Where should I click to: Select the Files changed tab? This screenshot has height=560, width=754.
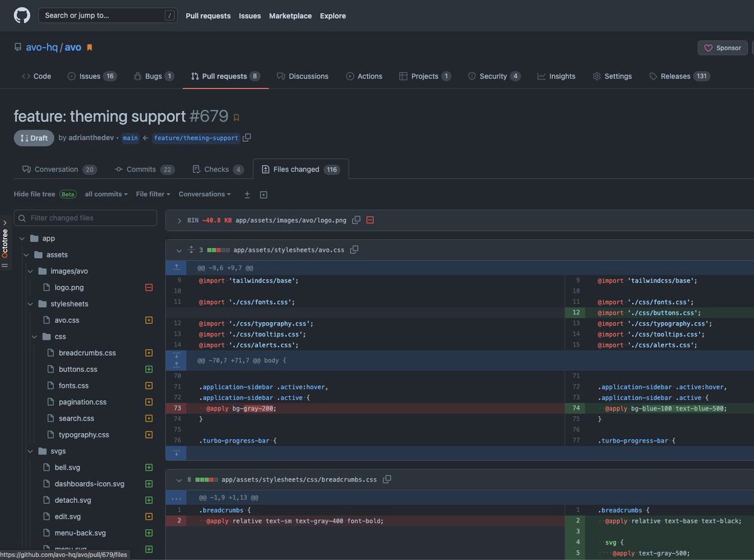300,170
